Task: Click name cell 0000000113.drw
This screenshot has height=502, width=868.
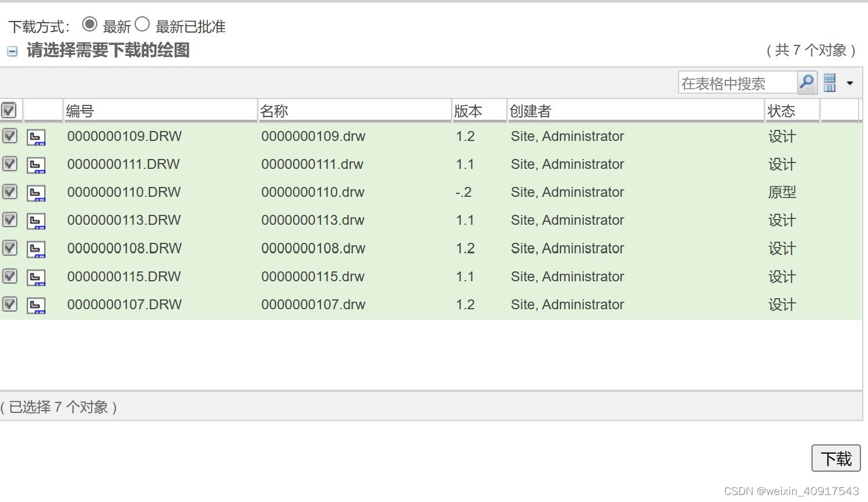Action: 313,220
